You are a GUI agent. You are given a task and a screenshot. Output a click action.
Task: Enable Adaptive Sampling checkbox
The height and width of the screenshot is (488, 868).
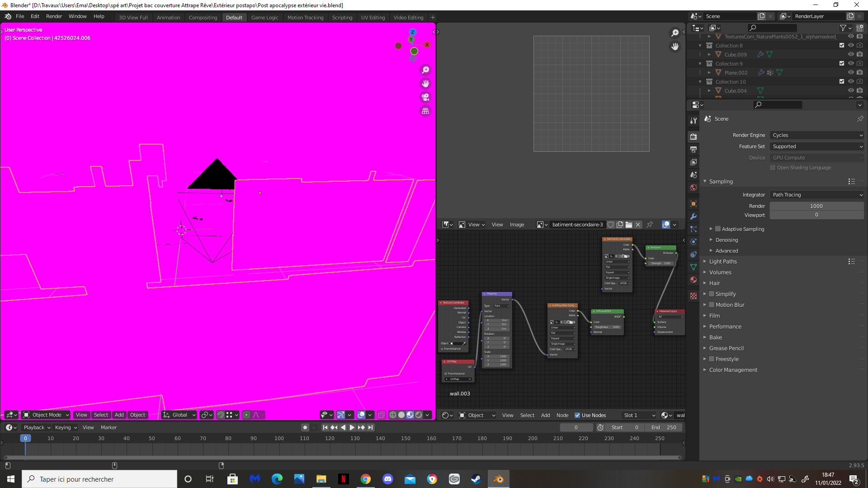click(718, 229)
